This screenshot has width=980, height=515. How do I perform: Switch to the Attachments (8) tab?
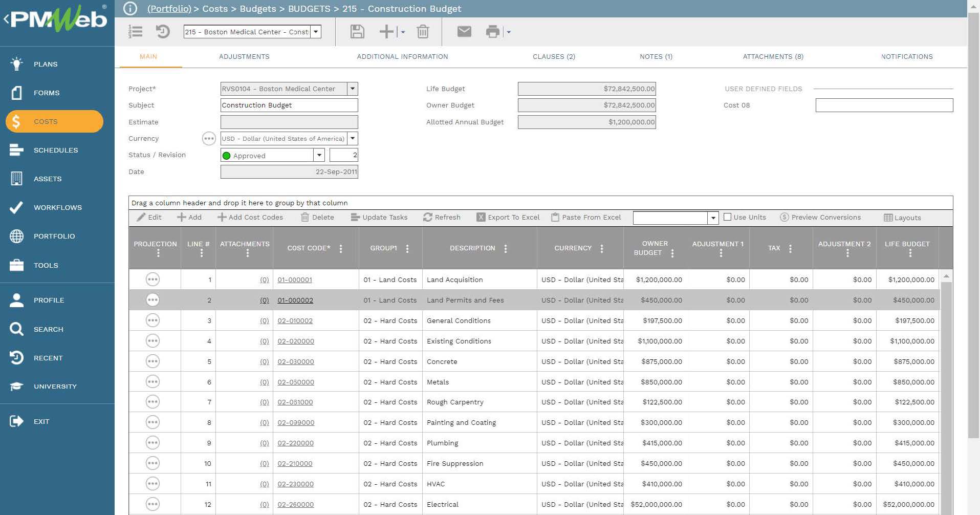point(773,57)
